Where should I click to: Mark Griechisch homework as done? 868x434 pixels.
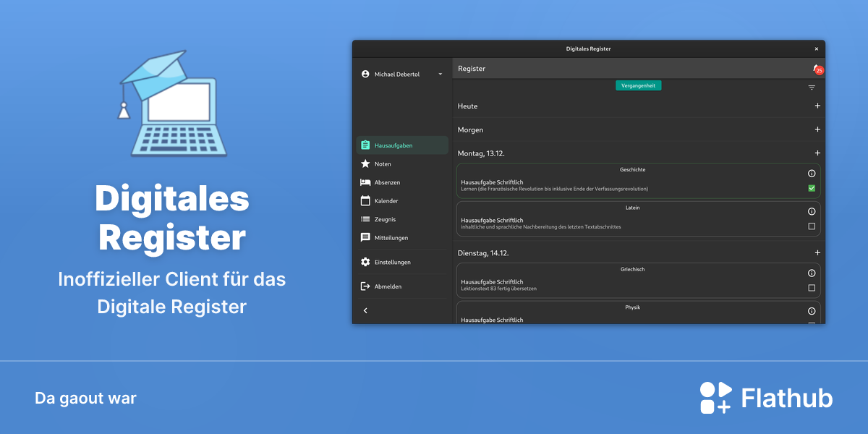coord(812,288)
